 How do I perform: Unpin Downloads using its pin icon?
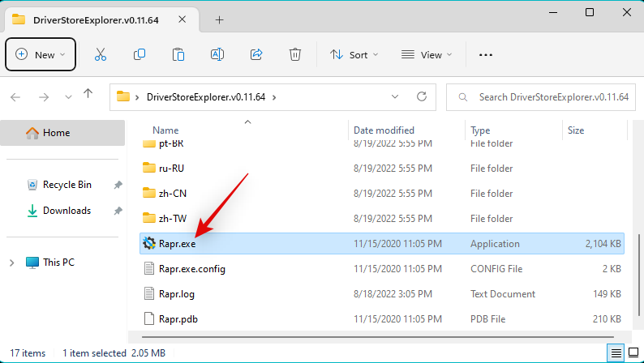click(118, 211)
